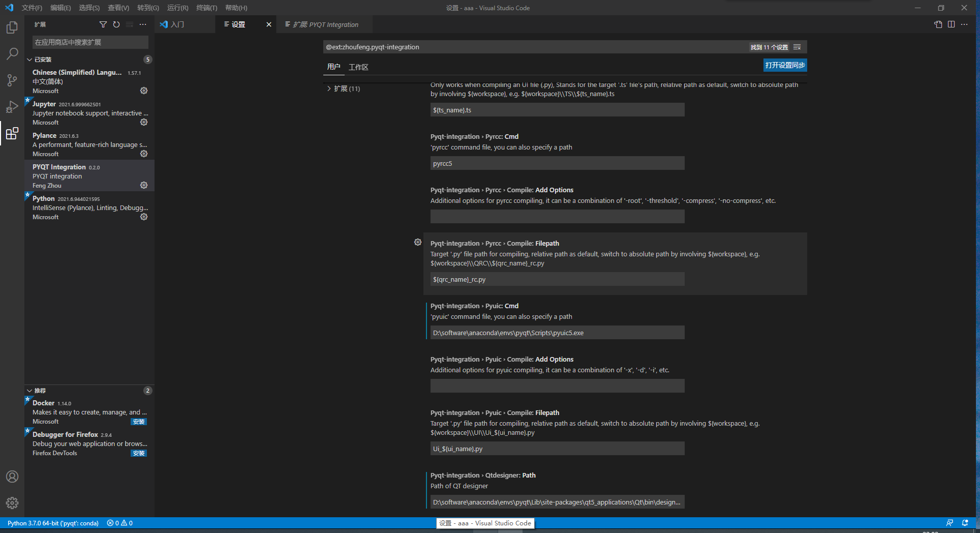
Task: Open the 文件(F) menu
Action: coord(32,8)
